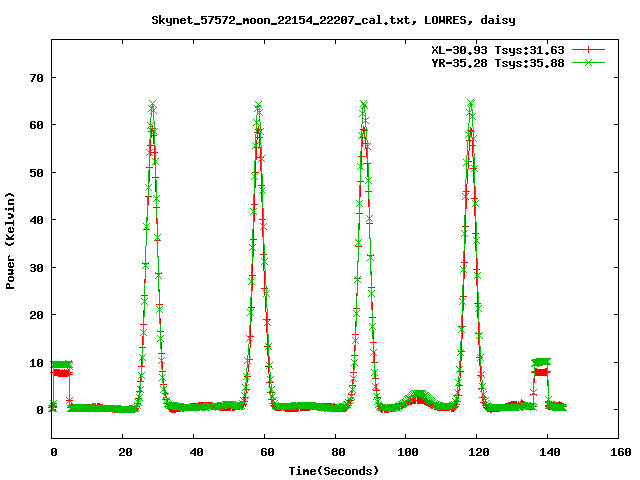Viewport: 640px width, 480px height.
Task: Click the Time(Seconds) x-axis label
Action: pos(335,470)
